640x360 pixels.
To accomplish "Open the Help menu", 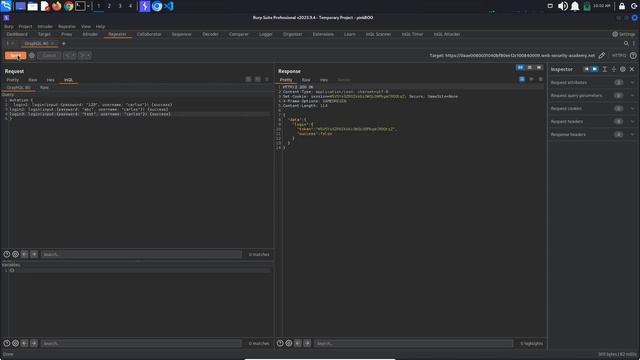I will [100, 27].
